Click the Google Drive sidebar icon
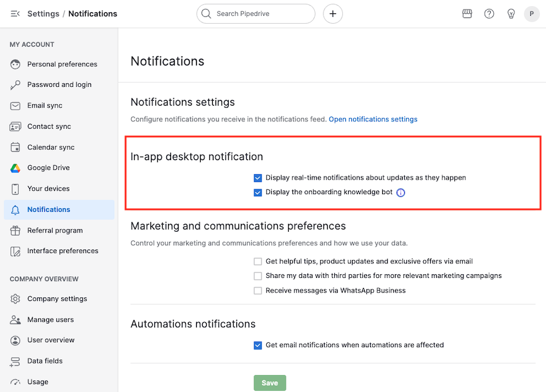The image size is (546, 392). tap(15, 167)
